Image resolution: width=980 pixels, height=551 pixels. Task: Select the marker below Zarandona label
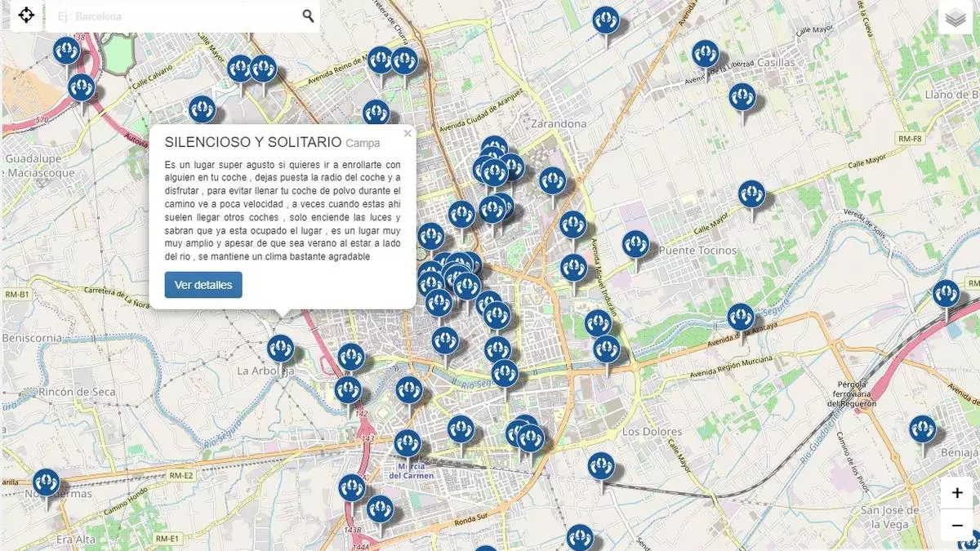click(x=553, y=180)
